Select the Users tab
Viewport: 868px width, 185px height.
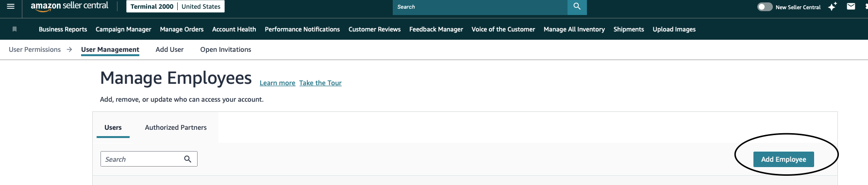[x=113, y=127]
